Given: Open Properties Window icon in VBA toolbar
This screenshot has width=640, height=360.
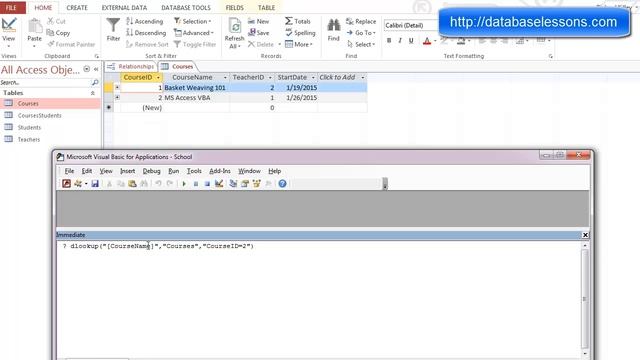Looking at the screenshot, I should click(245, 184).
